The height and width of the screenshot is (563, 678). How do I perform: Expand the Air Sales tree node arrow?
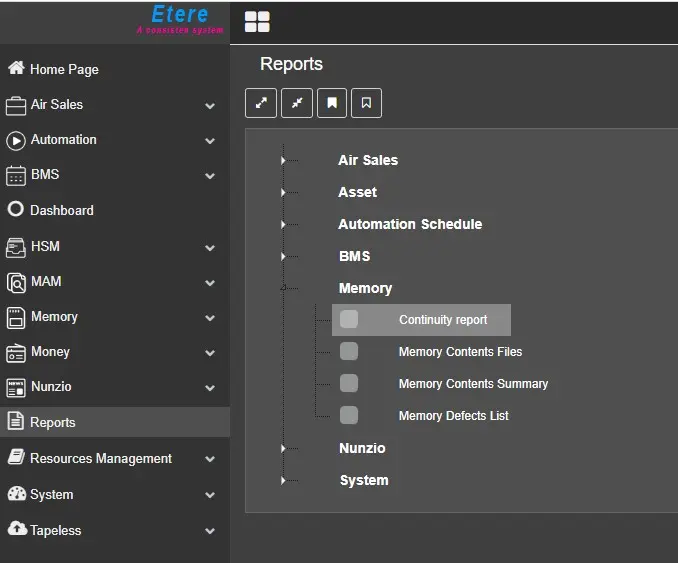[284, 160]
